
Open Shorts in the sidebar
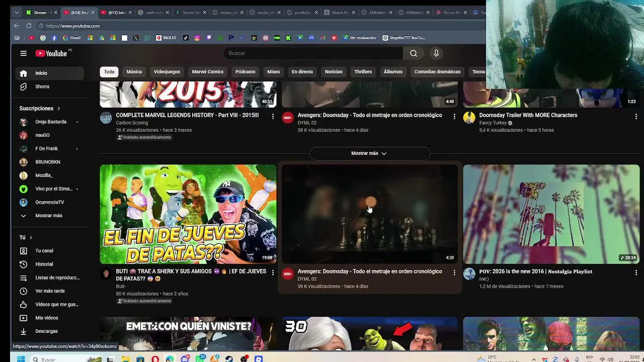click(x=49, y=86)
